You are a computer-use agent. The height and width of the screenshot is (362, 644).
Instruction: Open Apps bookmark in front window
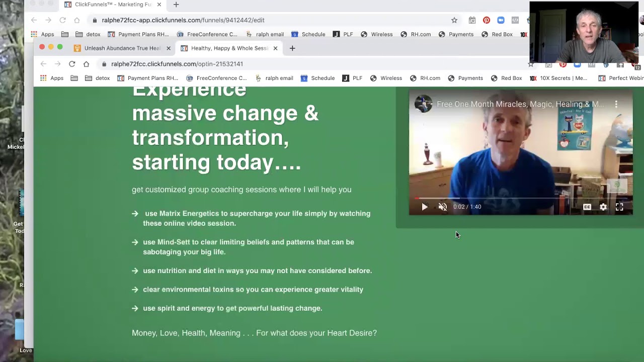pos(52,78)
